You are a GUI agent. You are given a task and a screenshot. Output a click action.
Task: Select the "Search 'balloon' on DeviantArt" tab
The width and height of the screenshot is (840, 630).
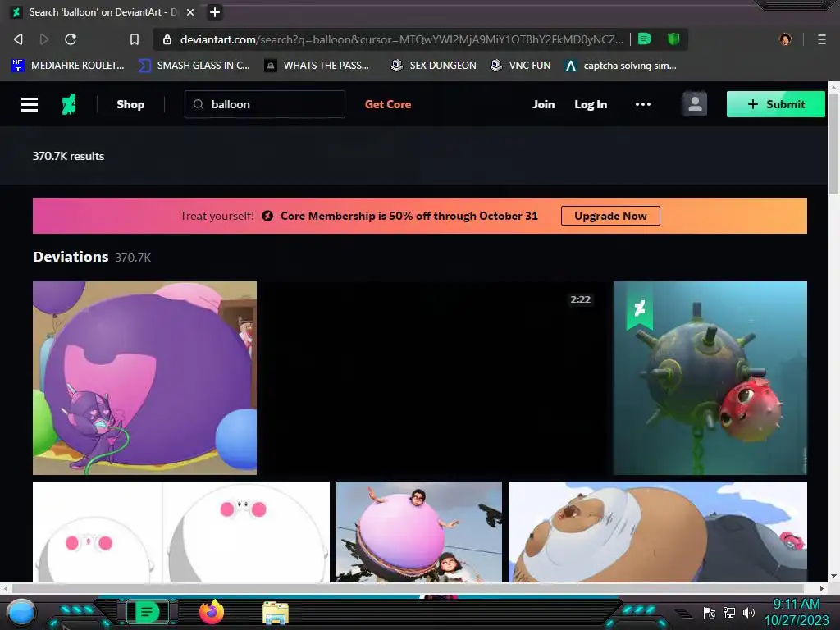point(102,11)
